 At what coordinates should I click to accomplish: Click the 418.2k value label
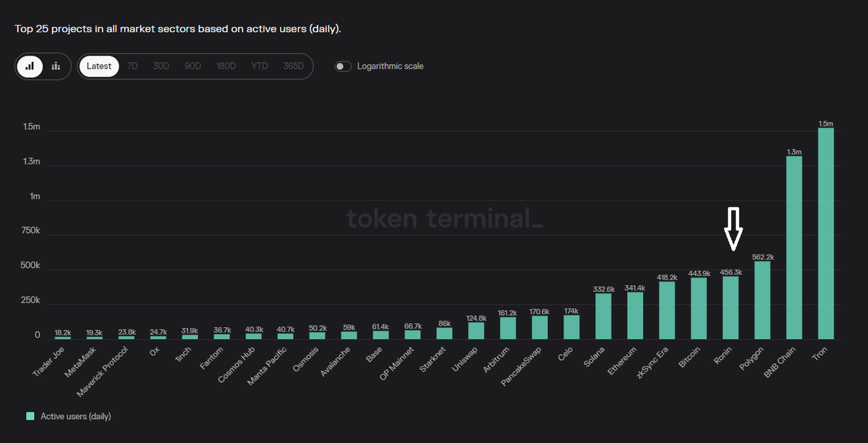(667, 278)
